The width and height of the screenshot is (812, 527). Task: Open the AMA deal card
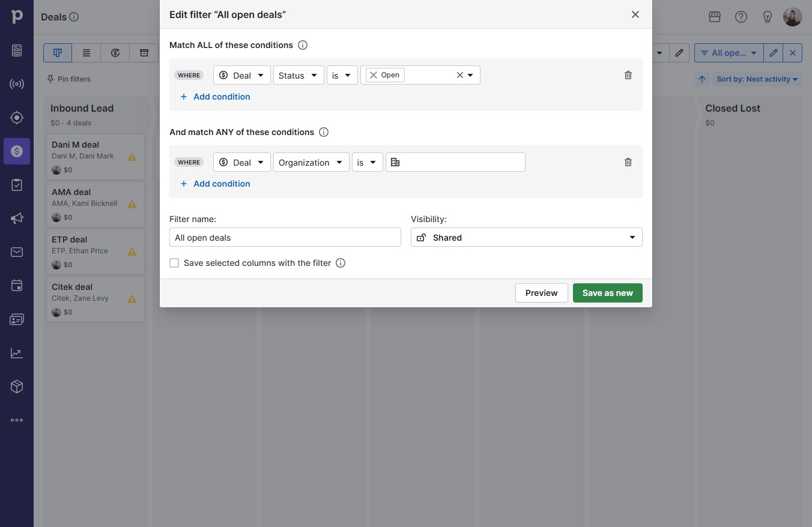(x=95, y=205)
